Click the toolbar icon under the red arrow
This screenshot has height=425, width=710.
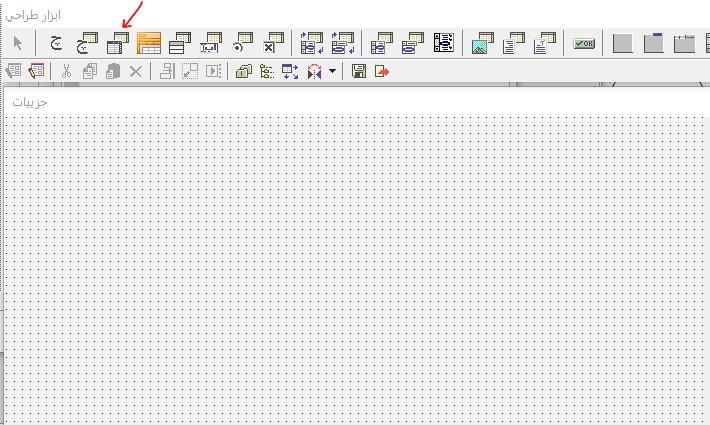click(118, 43)
